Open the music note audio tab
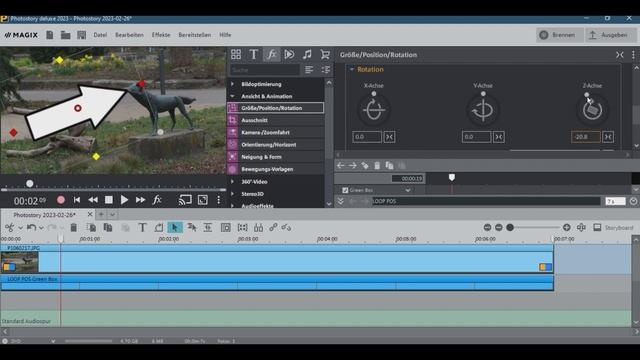The image size is (640, 360). point(307,54)
